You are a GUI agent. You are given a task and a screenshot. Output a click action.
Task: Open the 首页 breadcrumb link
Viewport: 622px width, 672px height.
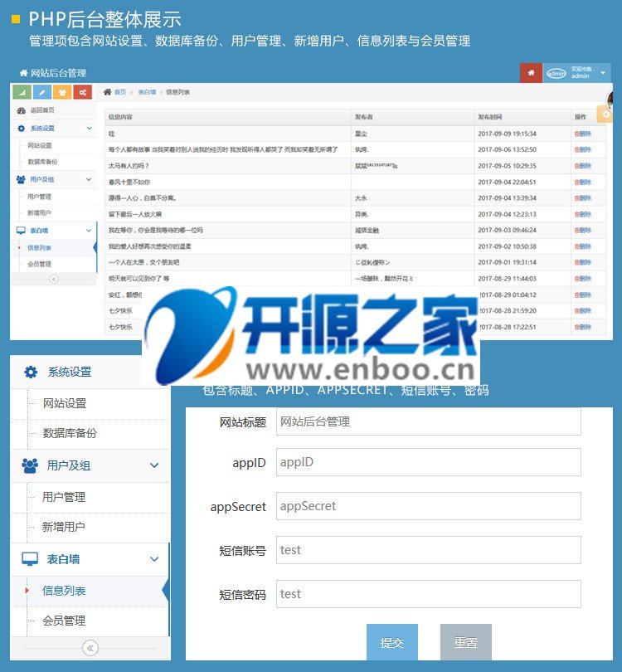coord(120,92)
